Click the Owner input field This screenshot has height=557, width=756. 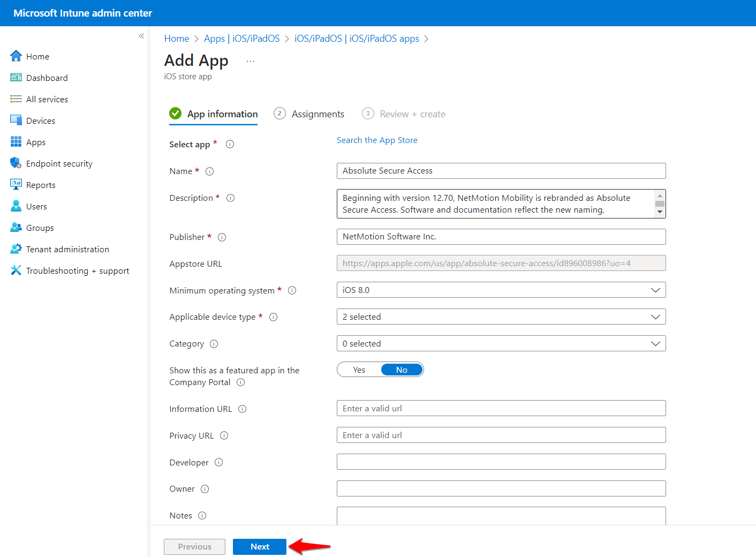coord(501,488)
